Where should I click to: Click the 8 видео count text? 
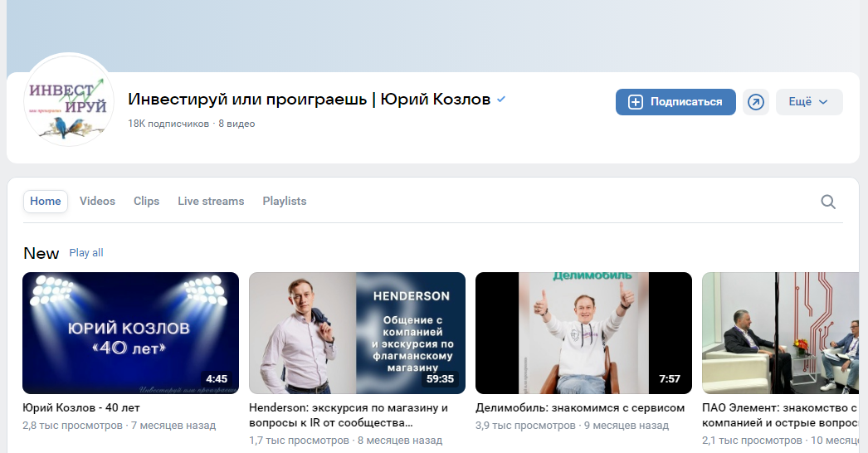pos(237,124)
